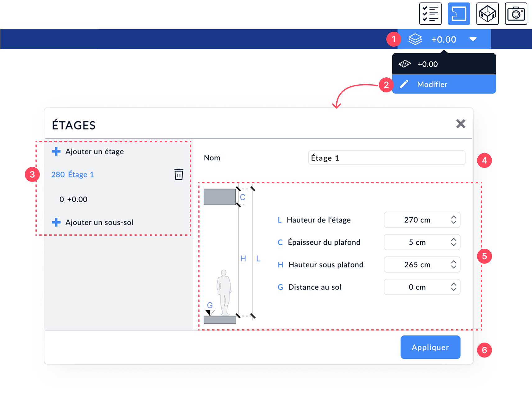Viewport: 532px width, 397px height.
Task: Open the camera snapshot tool
Action: pos(516,14)
